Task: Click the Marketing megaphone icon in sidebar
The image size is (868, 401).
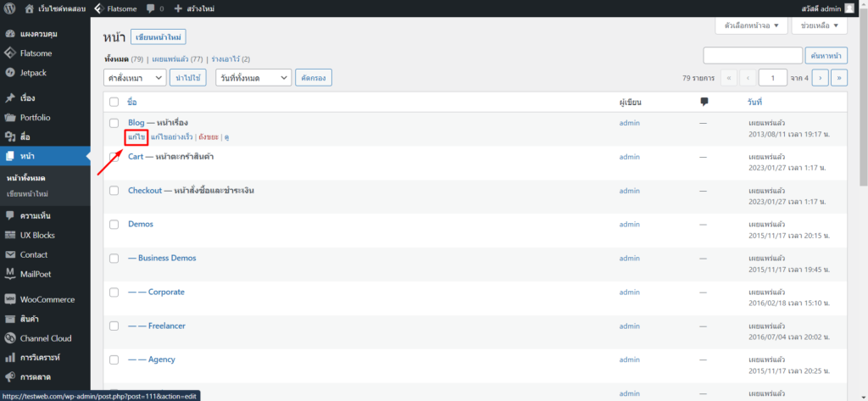Action: click(9, 377)
